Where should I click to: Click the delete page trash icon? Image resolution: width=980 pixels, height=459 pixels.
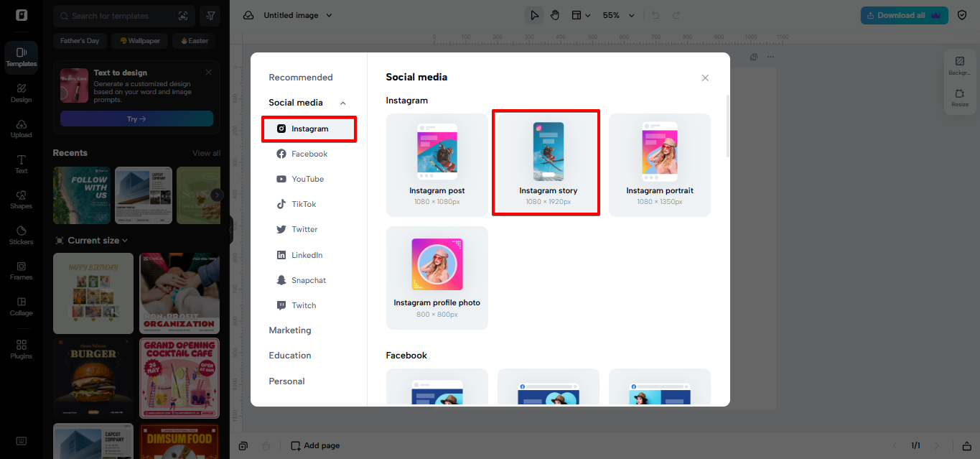[x=266, y=446]
